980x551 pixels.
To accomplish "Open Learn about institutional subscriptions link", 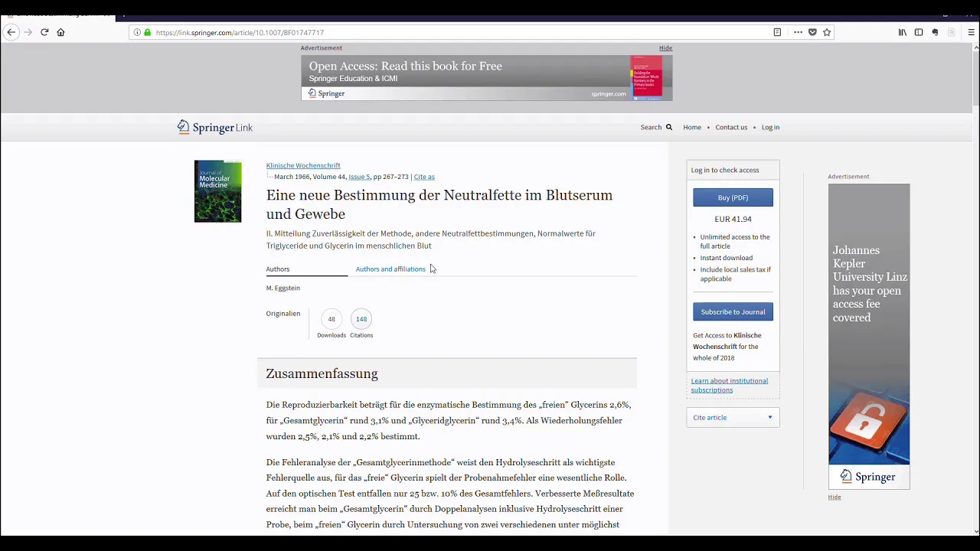I will [x=729, y=385].
